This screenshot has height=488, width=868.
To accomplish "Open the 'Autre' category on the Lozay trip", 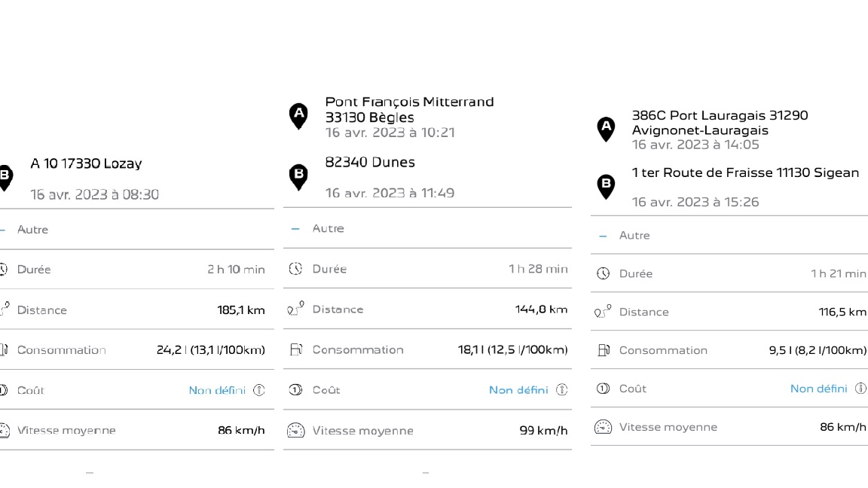I will (x=32, y=230).
